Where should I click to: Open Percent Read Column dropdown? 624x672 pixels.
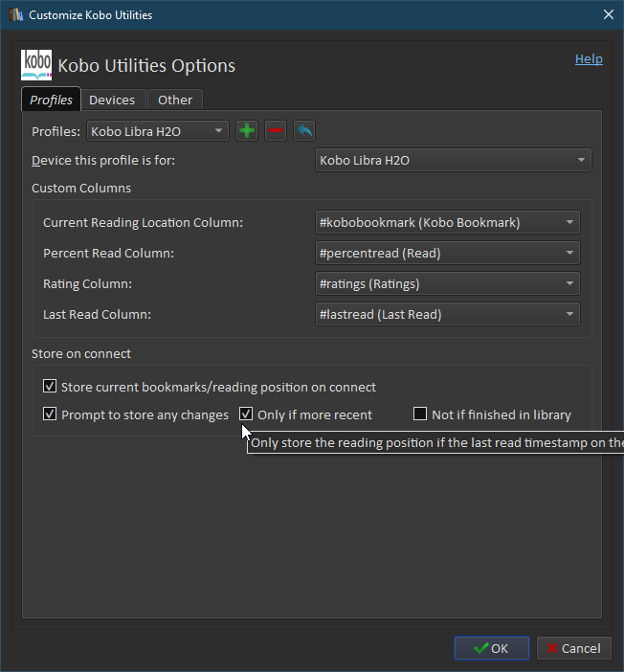click(448, 254)
